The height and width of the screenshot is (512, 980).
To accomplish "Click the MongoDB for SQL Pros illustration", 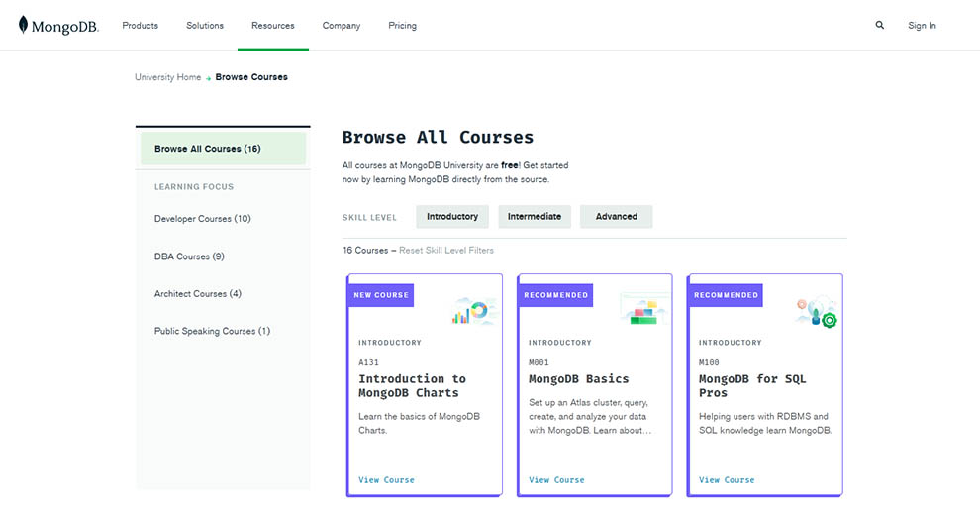I will (817, 312).
